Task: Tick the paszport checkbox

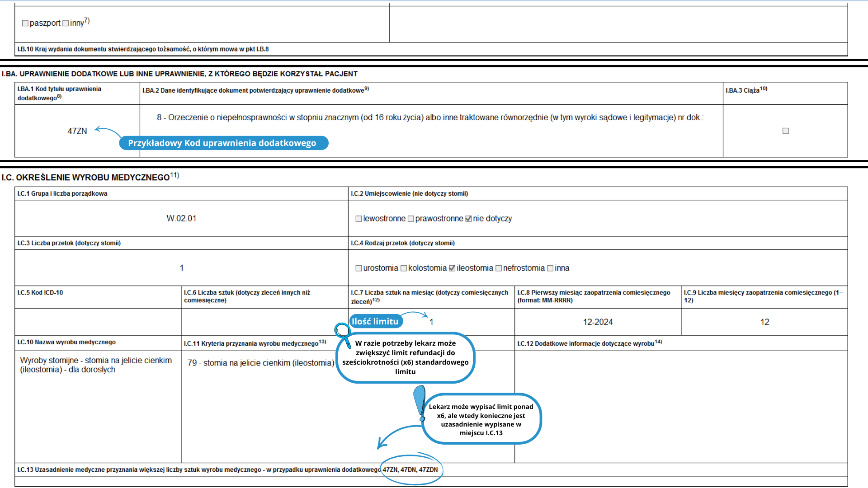Action: (x=25, y=23)
